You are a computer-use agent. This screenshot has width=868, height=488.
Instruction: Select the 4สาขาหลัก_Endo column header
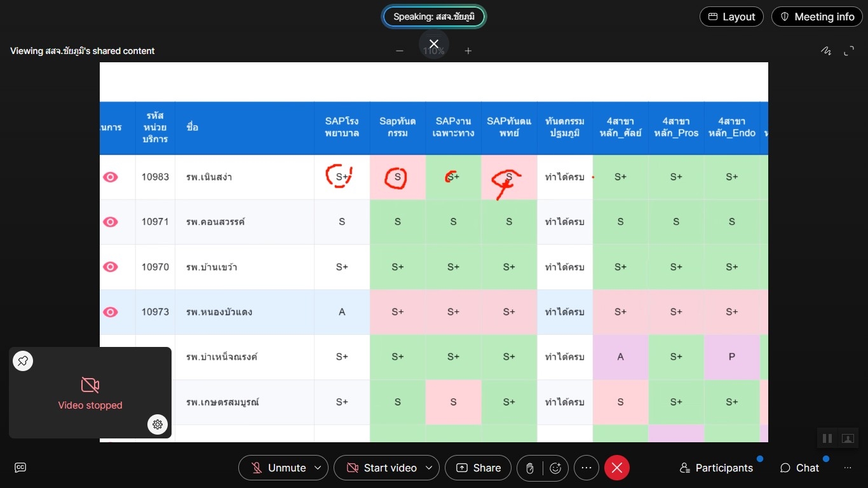tap(732, 127)
